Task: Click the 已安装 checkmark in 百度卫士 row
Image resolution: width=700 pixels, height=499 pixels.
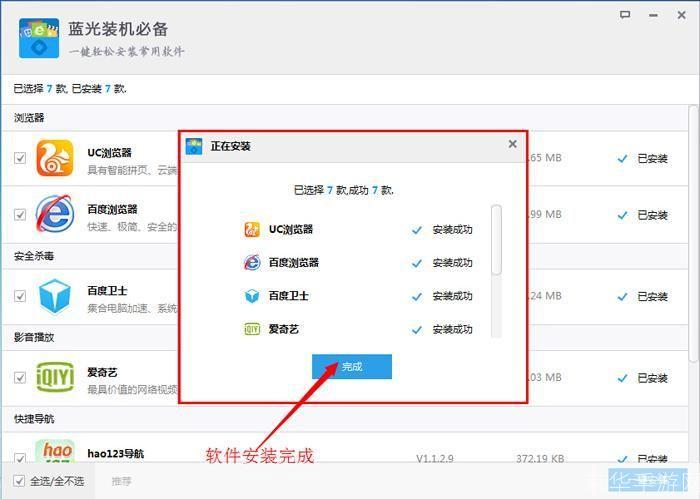Action: [x=622, y=296]
